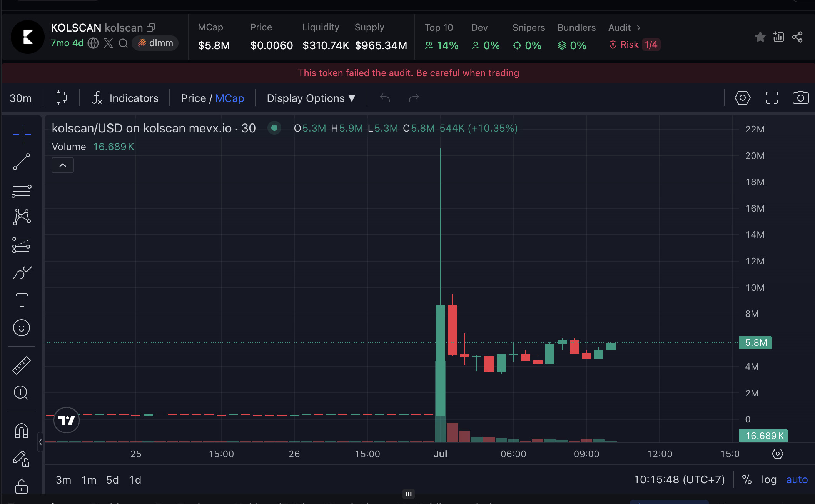Open the time axis settings gear
The height and width of the screenshot is (504, 815).
[778, 454]
